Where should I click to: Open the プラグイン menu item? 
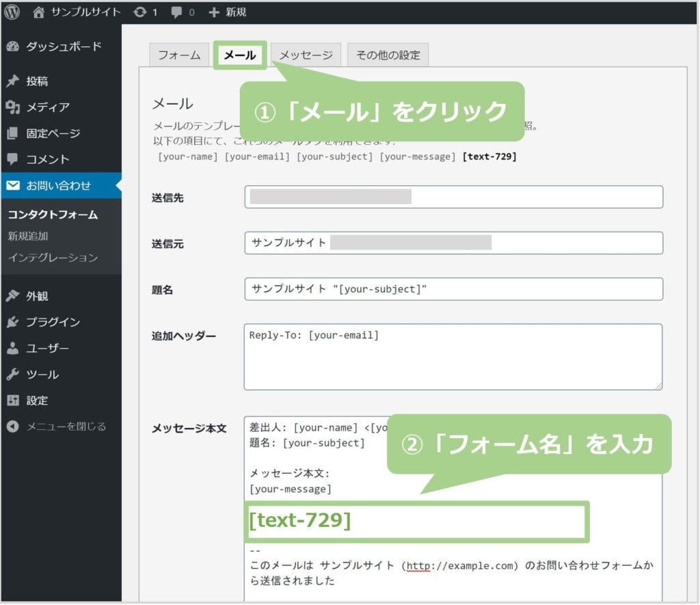coord(61,322)
